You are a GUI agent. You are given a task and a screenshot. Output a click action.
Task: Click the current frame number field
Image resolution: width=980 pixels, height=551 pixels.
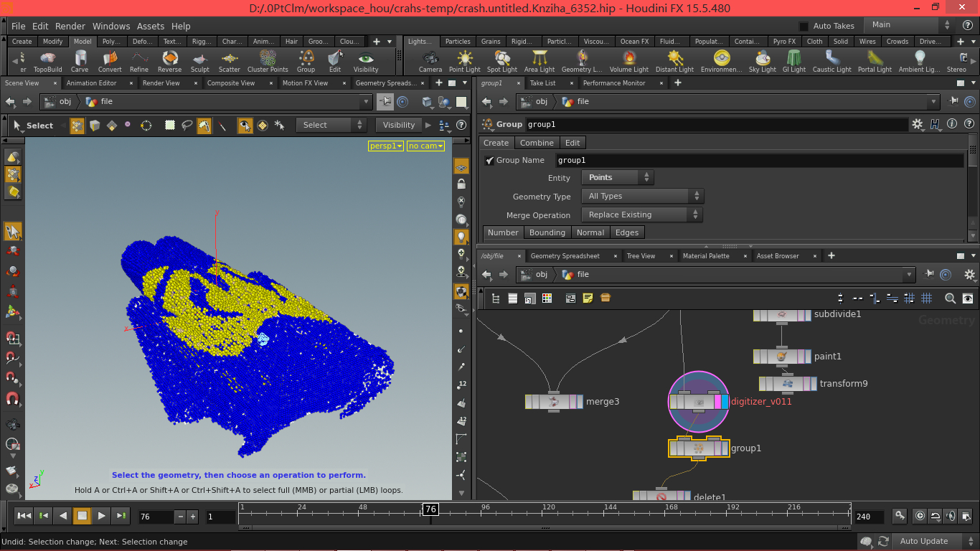coord(156,517)
